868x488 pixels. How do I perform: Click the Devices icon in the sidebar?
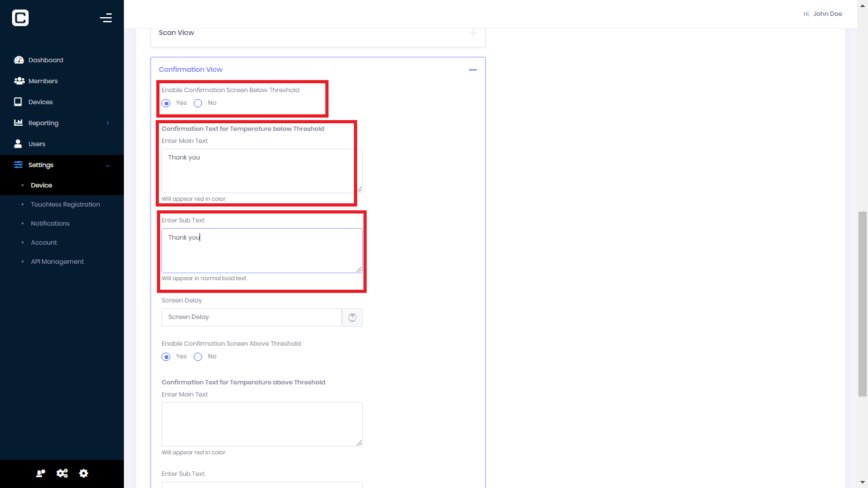(18, 102)
